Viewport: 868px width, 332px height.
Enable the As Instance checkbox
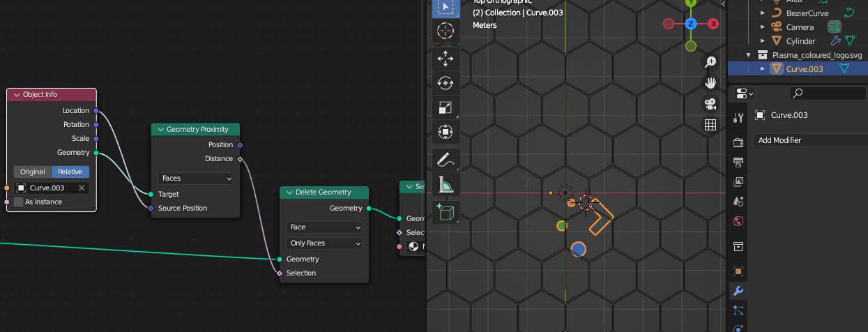point(19,202)
